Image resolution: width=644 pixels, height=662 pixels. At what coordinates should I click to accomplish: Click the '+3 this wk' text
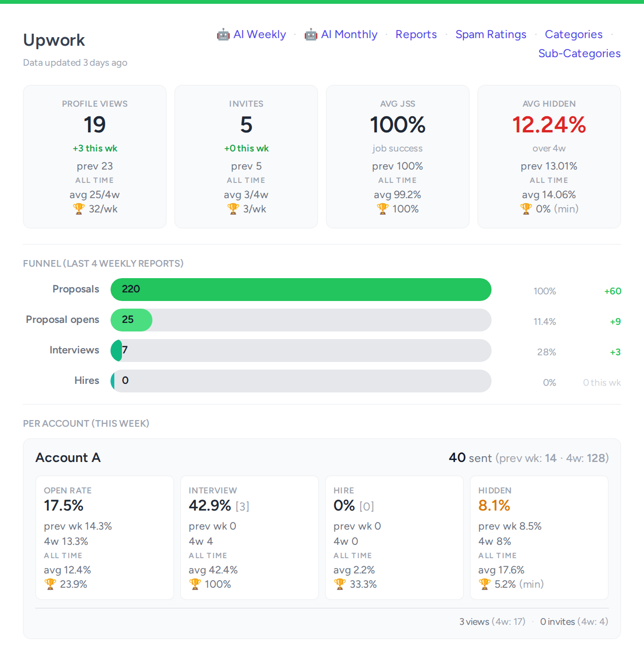[x=95, y=148]
